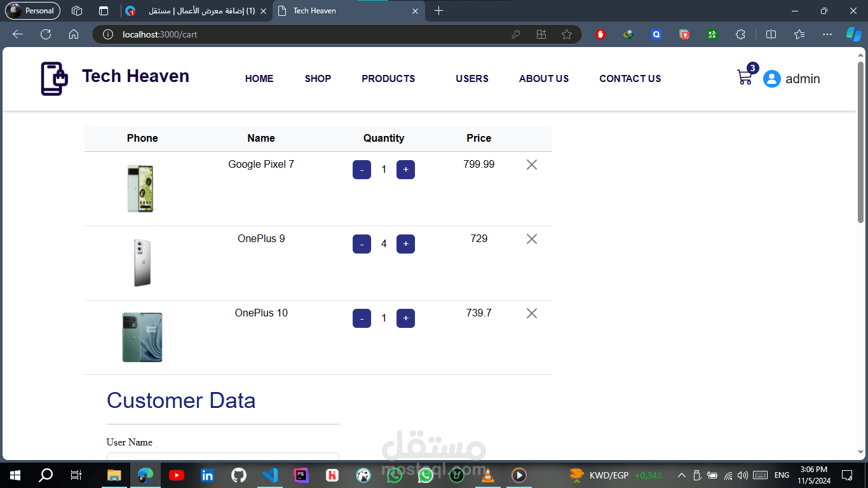Open a new browser tab
This screenshot has height=488, width=868.
(x=438, y=11)
